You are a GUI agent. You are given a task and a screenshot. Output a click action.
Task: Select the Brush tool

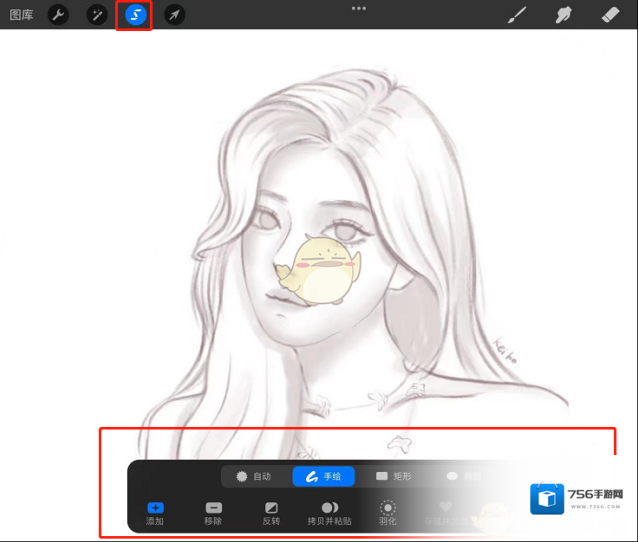516,15
